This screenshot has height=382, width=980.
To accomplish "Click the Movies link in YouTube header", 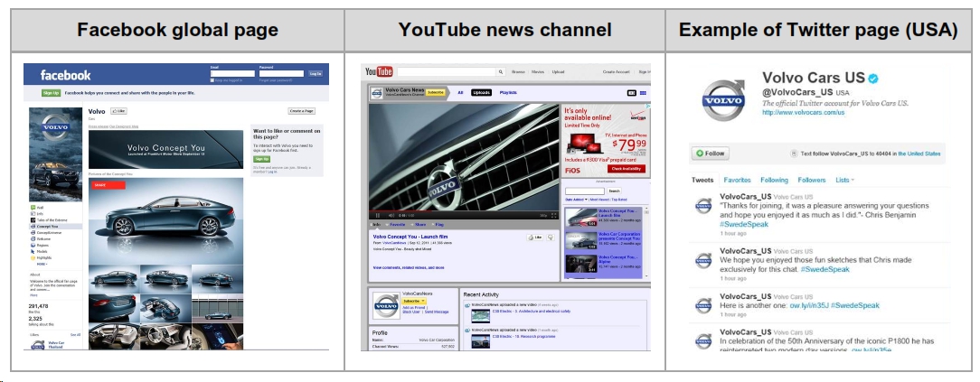I will coord(538,71).
